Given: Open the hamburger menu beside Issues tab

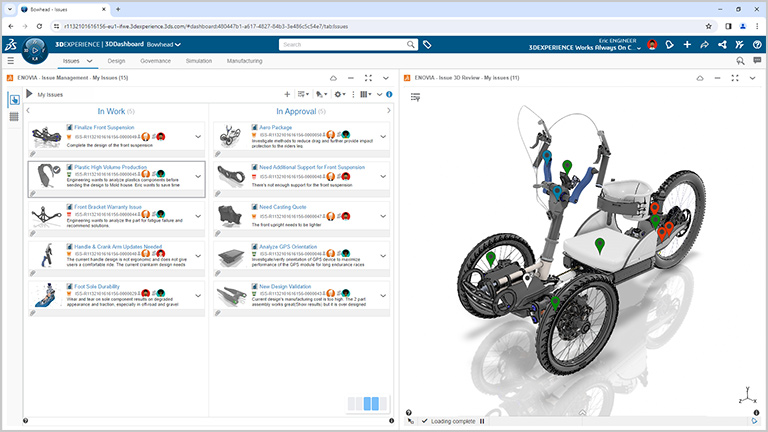Looking at the screenshot, I should [x=11, y=61].
